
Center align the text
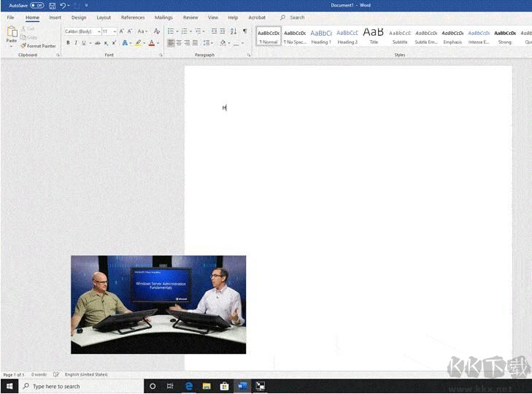click(x=179, y=43)
